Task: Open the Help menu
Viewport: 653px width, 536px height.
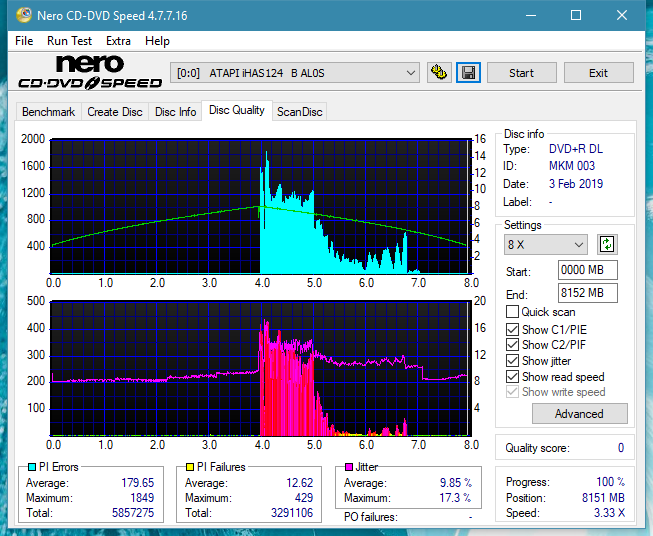Action: click(x=157, y=41)
